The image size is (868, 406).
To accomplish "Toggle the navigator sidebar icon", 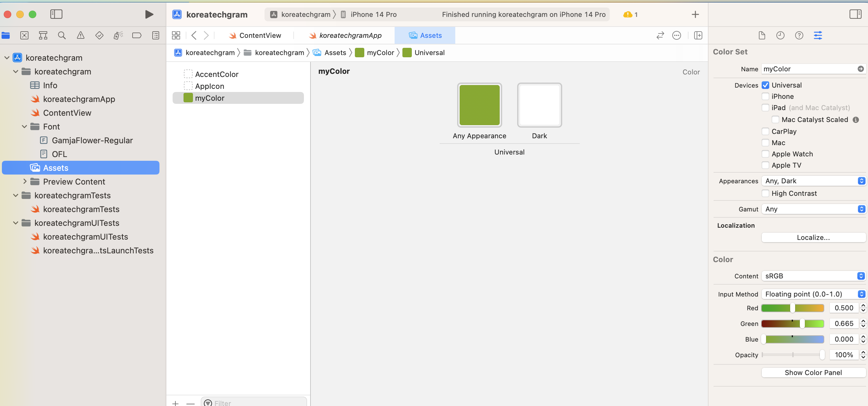I will click(56, 14).
